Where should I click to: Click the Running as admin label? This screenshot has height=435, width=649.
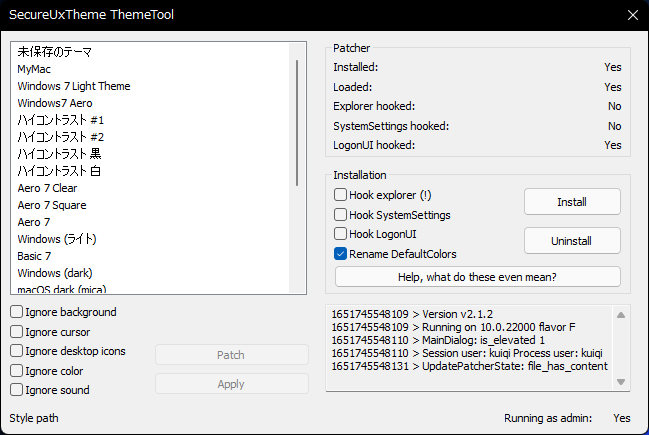[548, 418]
